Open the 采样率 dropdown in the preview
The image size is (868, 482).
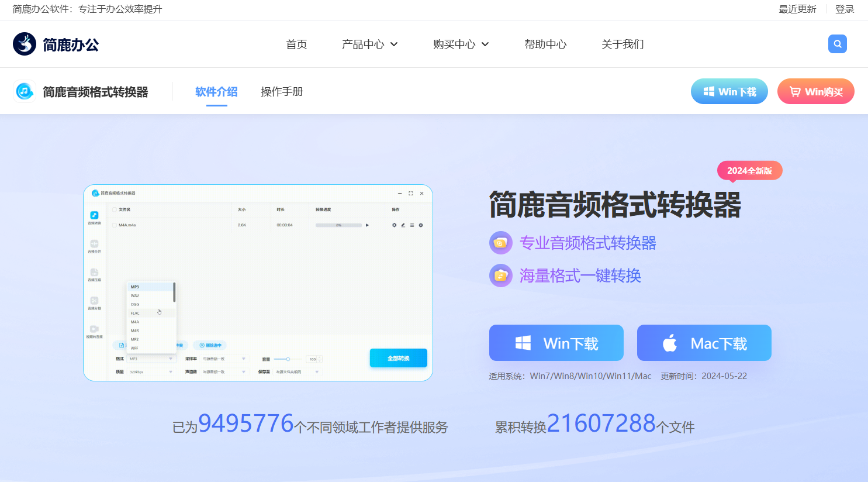tap(224, 359)
